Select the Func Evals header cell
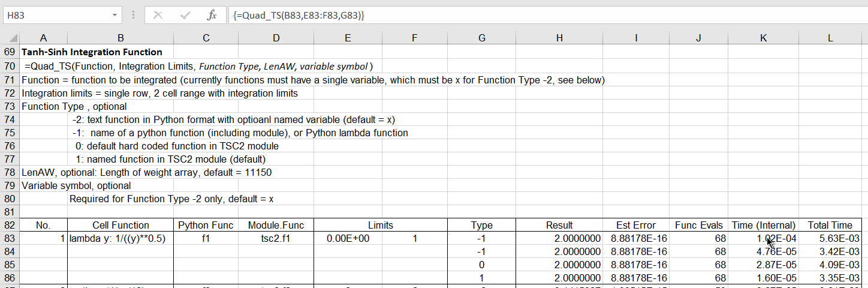 coord(698,225)
